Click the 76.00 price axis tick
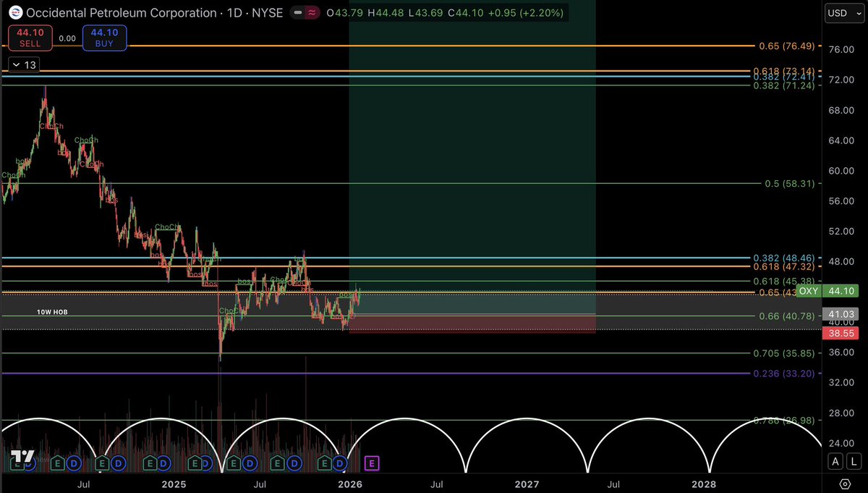This screenshot has width=868, height=493. click(x=840, y=49)
